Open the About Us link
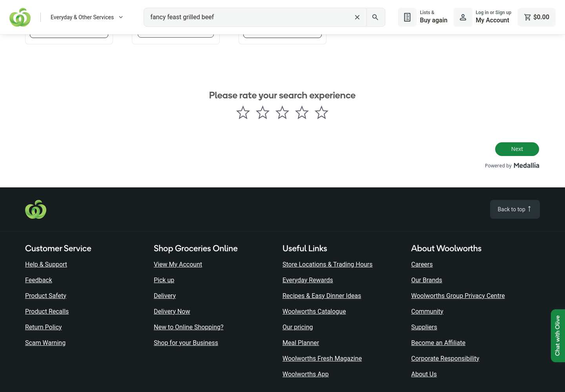 [x=424, y=374]
